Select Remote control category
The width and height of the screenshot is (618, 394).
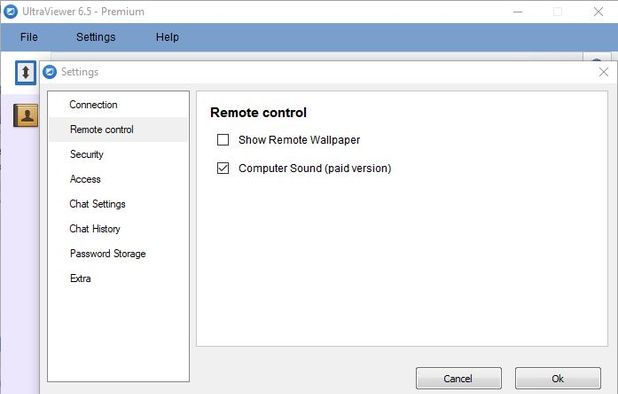(118, 130)
